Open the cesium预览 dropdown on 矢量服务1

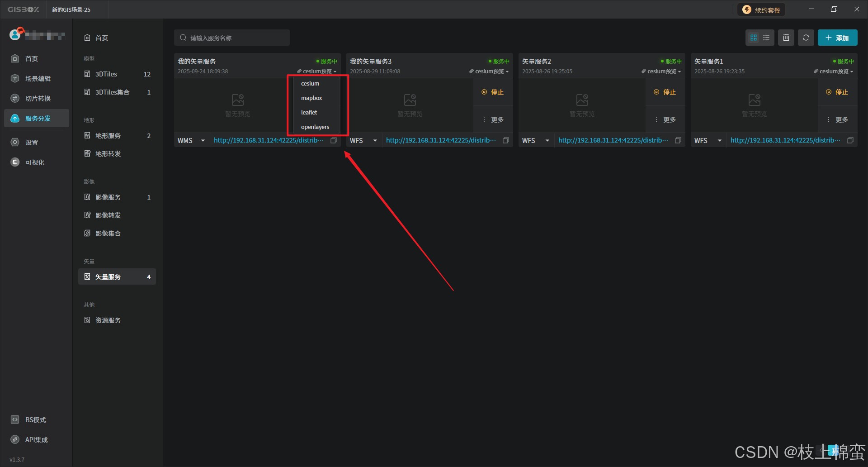834,71
